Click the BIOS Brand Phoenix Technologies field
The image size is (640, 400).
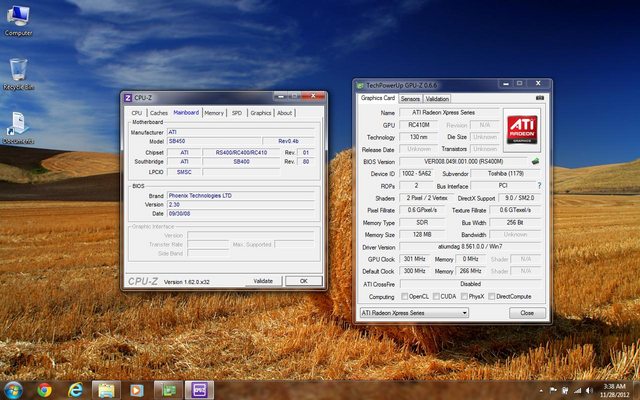[x=241, y=196]
